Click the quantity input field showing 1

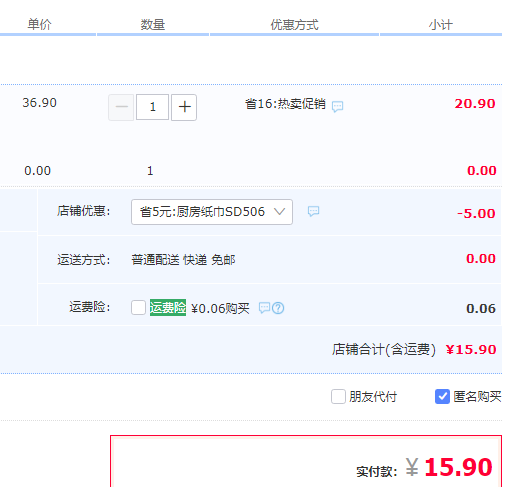tap(153, 107)
